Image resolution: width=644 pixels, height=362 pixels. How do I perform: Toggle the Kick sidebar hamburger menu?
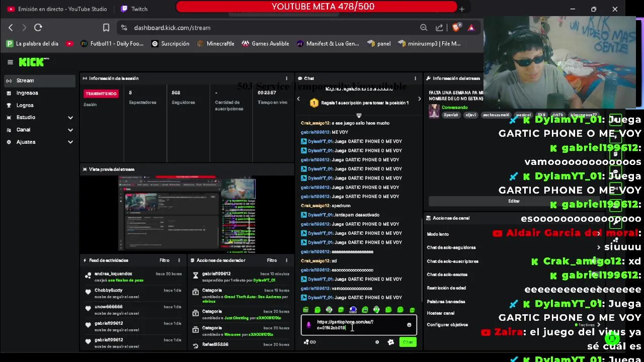[10, 62]
